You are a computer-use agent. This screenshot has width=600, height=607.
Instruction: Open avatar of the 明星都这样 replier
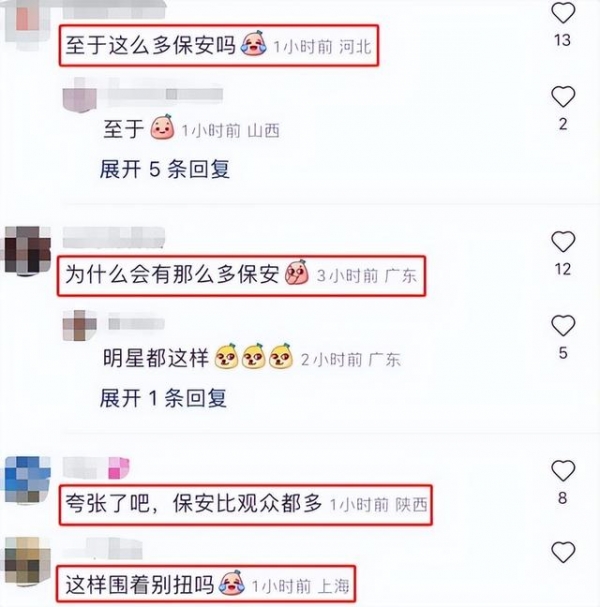[x=80, y=325]
